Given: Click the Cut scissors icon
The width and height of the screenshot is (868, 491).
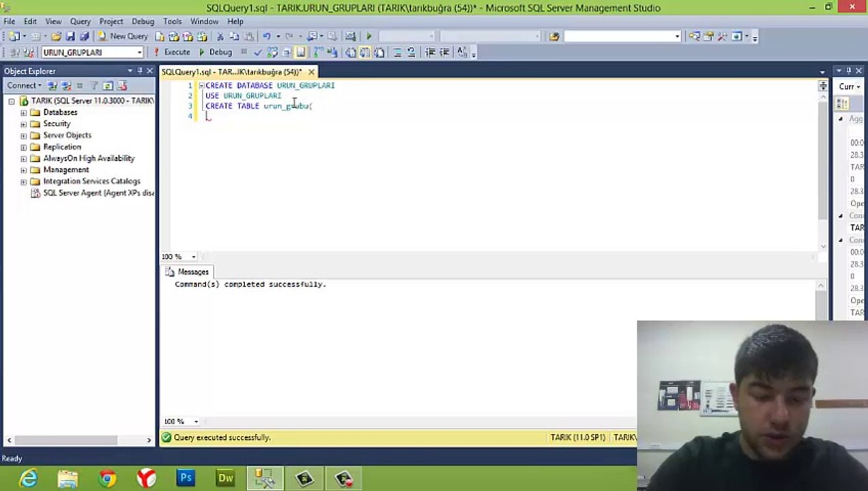Looking at the screenshot, I should coord(220,36).
